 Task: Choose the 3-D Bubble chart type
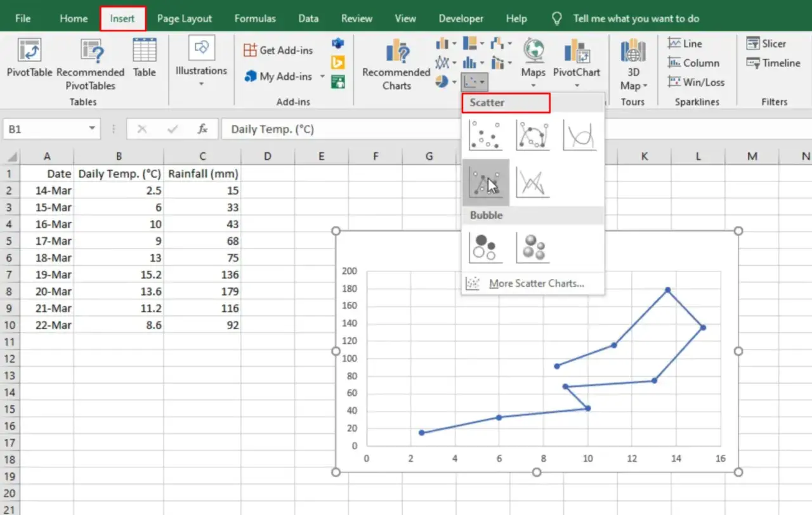point(532,247)
